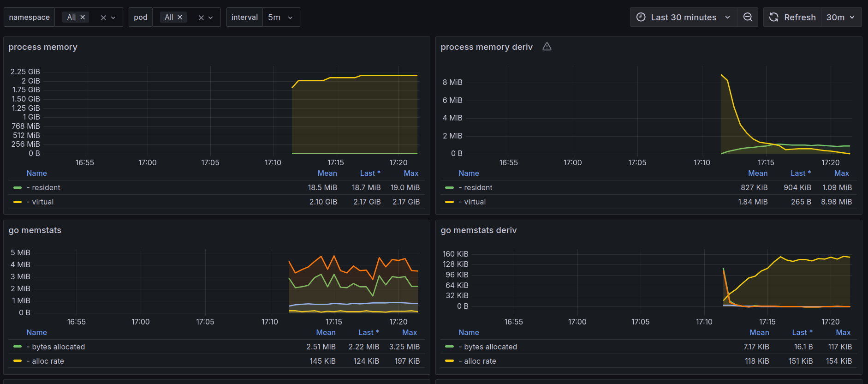The width and height of the screenshot is (868, 384).
Task: Click yellow alloc rate swatch in memstats deriv
Action: 450,361
